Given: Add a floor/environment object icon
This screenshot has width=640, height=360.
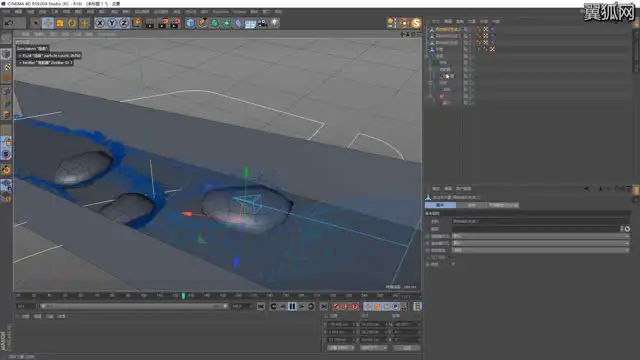Looking at the screenshot, I should coord(250,23).
